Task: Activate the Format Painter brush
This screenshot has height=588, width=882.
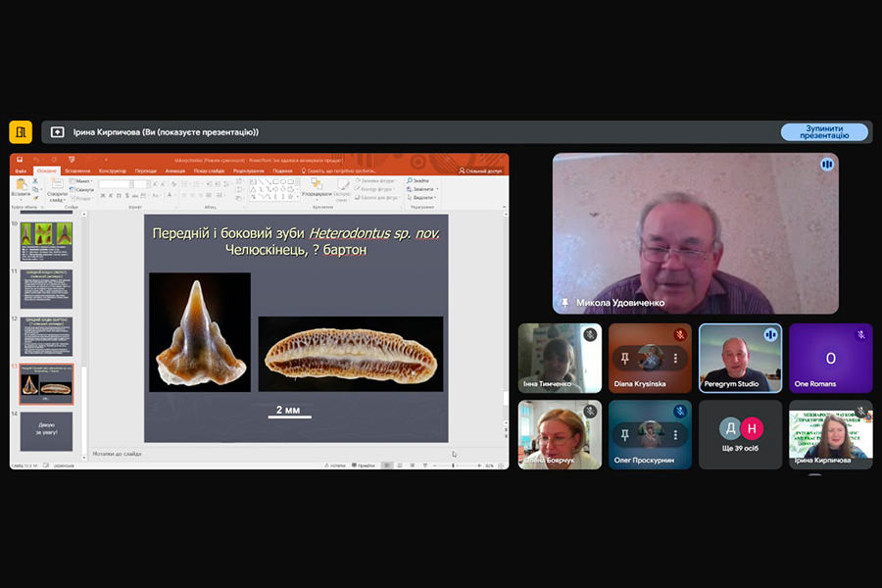Action: pyautogui.click(x=35, y=198)
